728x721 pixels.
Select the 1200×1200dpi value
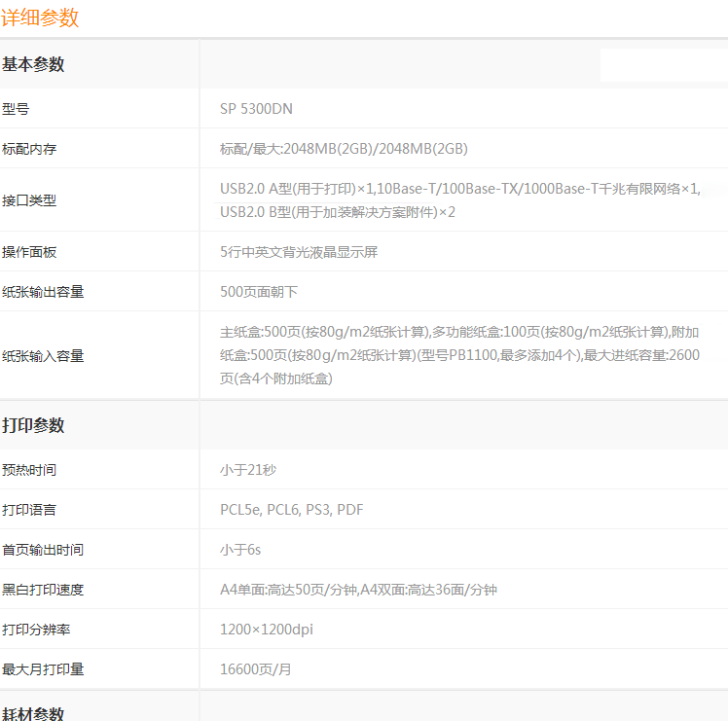tap(267, 630)
